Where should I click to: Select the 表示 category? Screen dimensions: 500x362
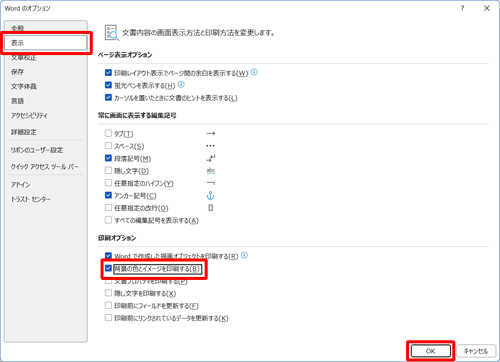[46, 43]
